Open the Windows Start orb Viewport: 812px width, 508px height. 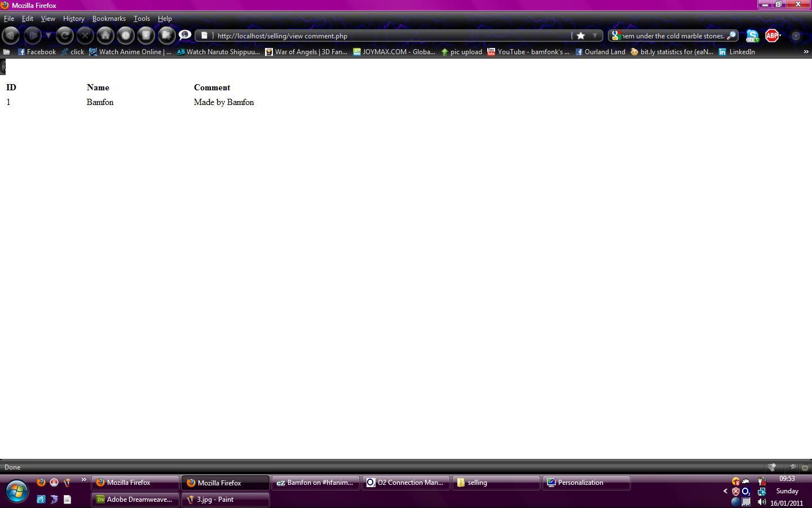(x=17, y=491)
